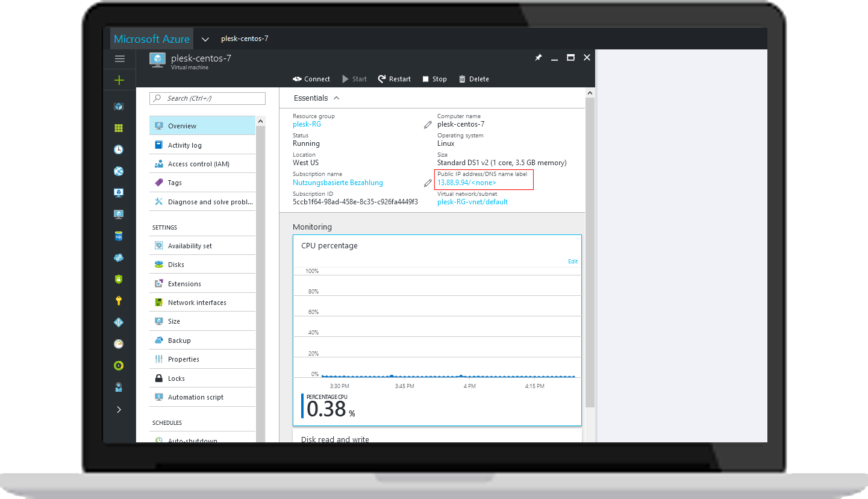Expand More services chevron in sidebar
The width and height of the screenshot is (868, 499).
pyautogui.click(x=119, y=409)
